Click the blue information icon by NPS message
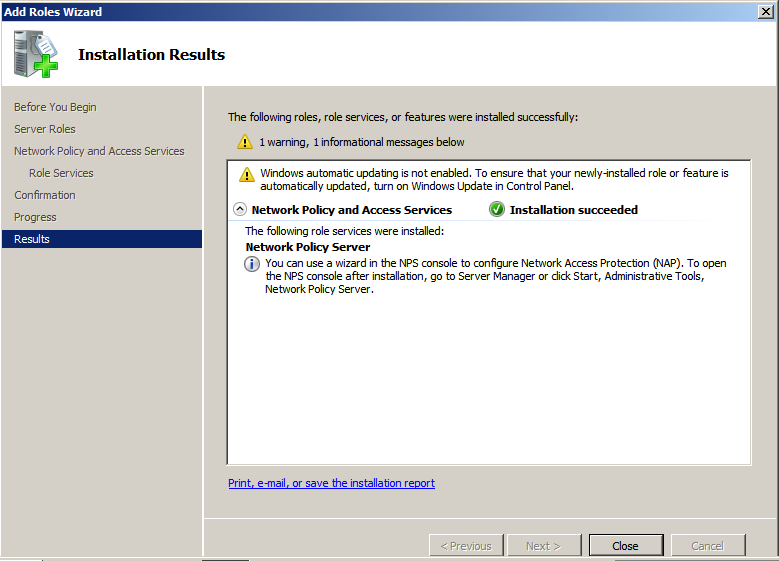This screenshot has height=561, width=779. pyautogui.click(x=252, y=263)
